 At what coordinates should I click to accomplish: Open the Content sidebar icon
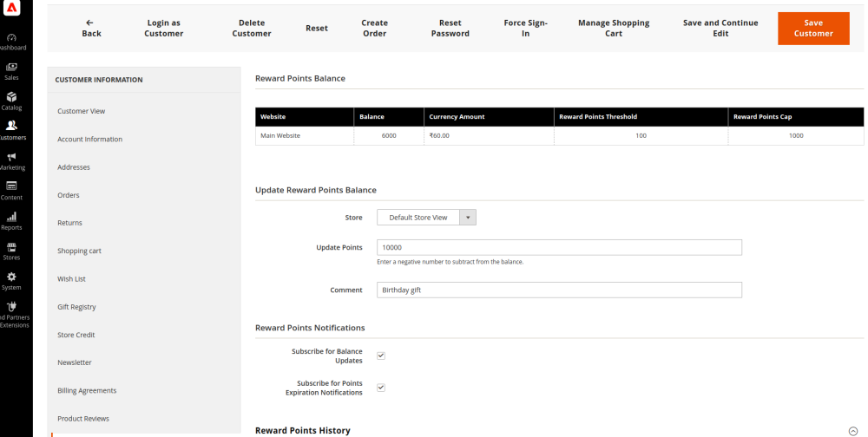coord(11,186)
